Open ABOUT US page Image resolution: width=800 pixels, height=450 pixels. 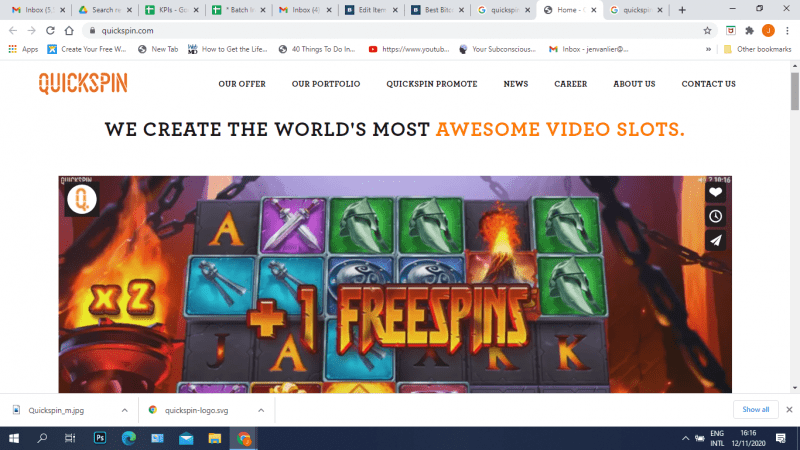pyautogui.click(x=634, y=84)
